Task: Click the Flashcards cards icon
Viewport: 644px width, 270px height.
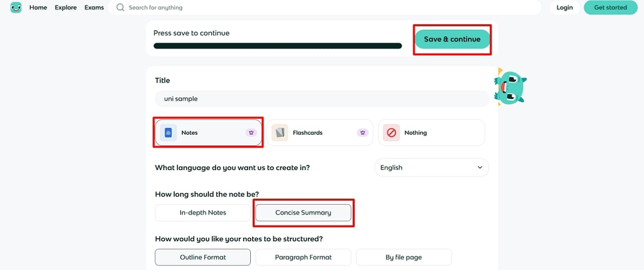Action: coord(280,133)
